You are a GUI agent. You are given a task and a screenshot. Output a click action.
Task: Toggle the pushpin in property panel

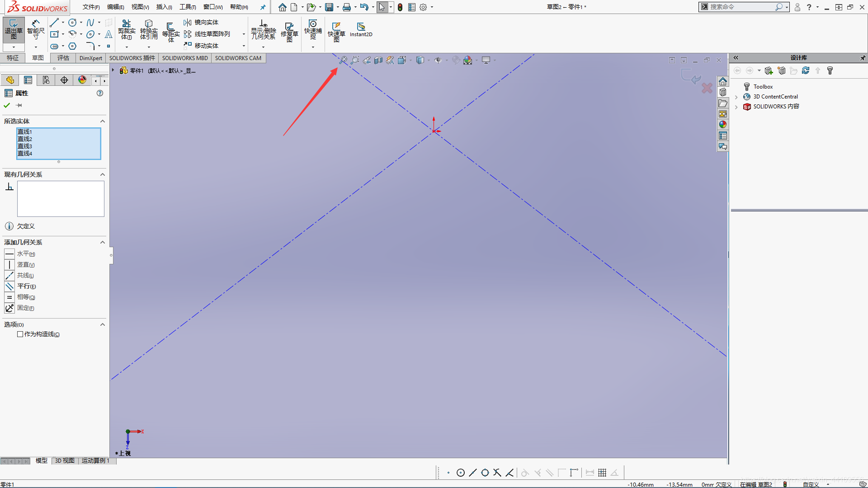19,105
